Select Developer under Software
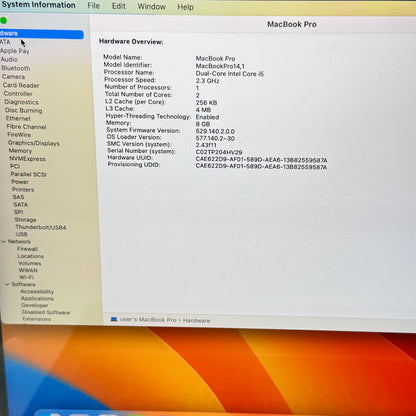Viewport: 416px width, 416px height. click(x=35, y=305)
